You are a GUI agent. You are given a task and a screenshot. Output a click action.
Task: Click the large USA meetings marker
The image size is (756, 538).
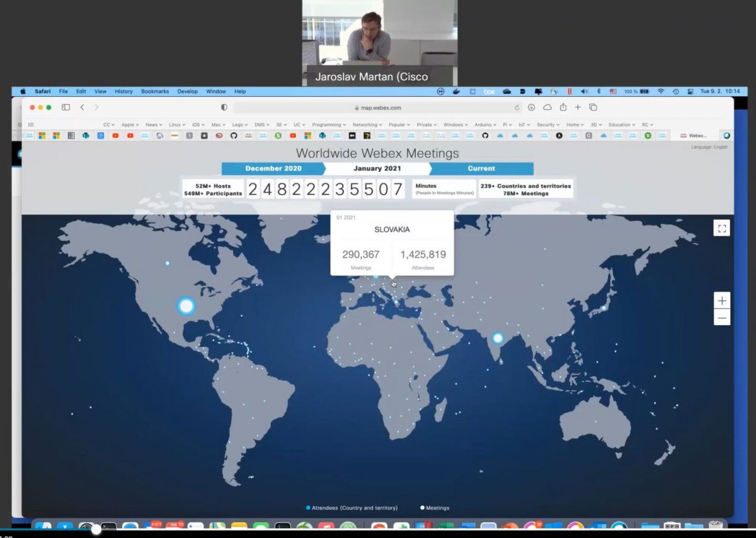click(x=186, y=306)
